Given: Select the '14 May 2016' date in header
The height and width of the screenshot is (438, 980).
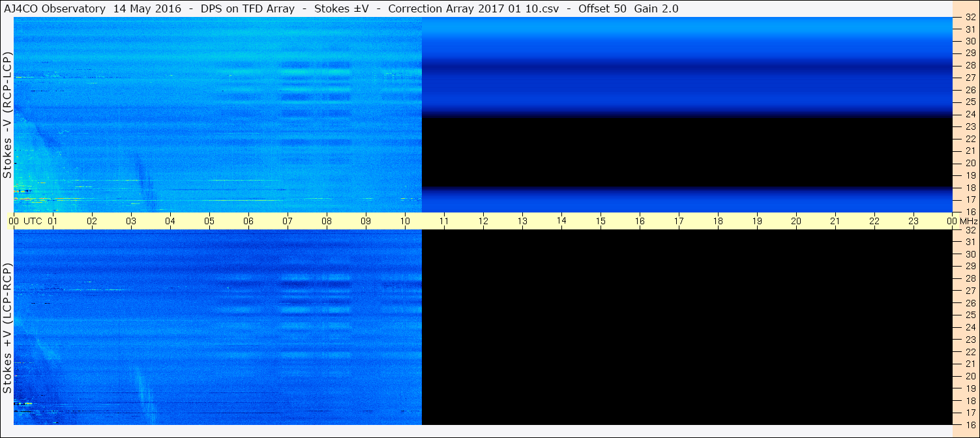Looking at the screenshot, I should 147,8.
